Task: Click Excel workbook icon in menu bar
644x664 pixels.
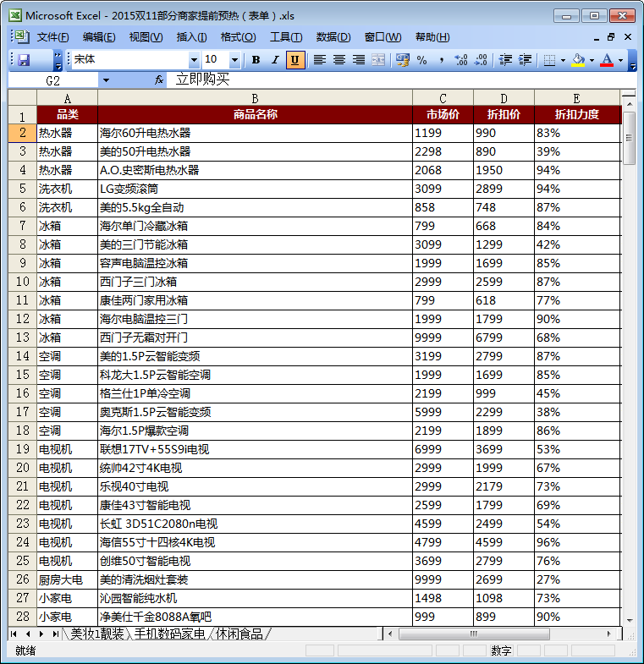Action: (22, 37)
